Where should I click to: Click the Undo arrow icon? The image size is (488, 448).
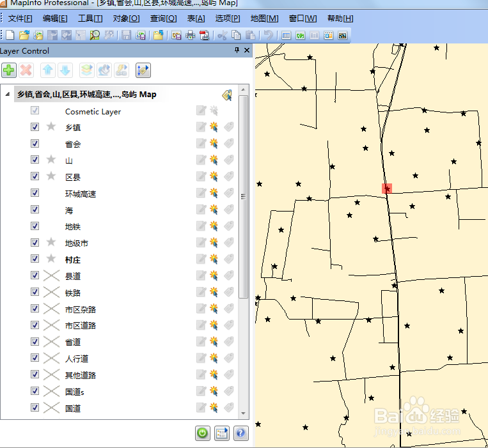[268, 35]
